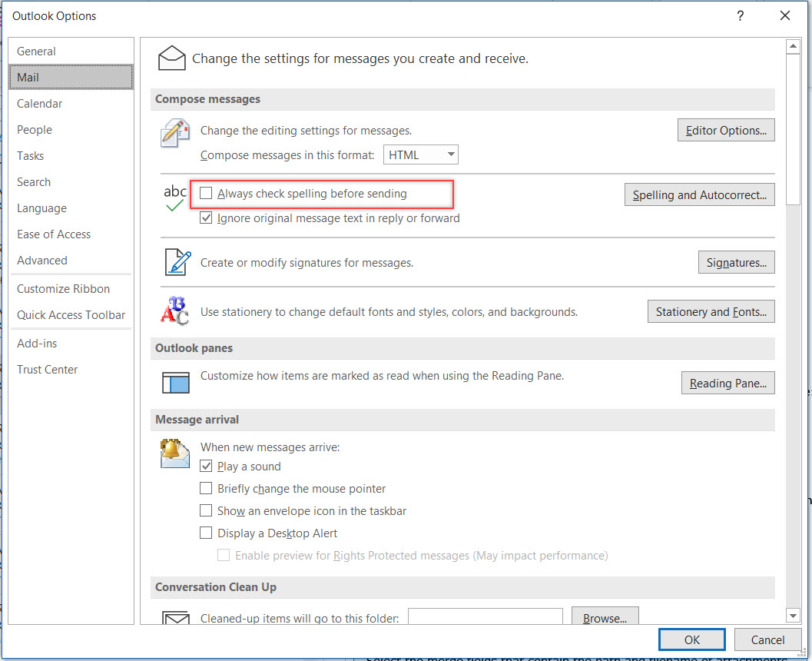The width and height of the screenshot is (812, 661).
Task: Open Quick Access Toolbar settings
Action: [x=71, y=315]
